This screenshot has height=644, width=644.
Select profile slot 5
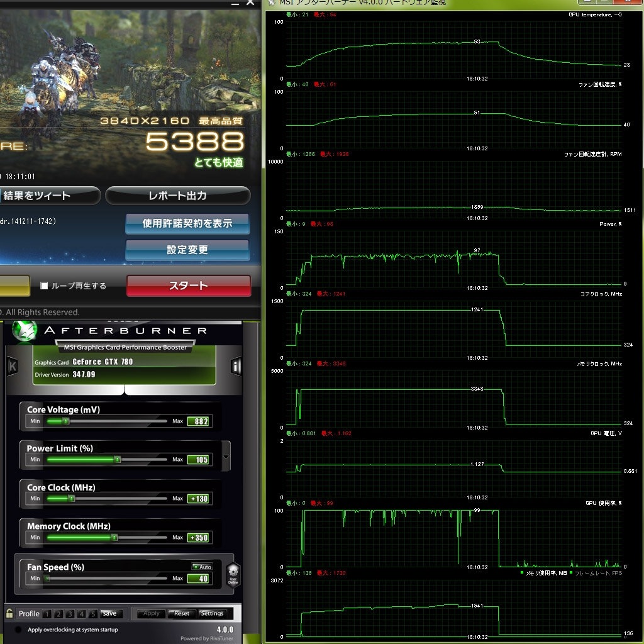click(93, 614)
